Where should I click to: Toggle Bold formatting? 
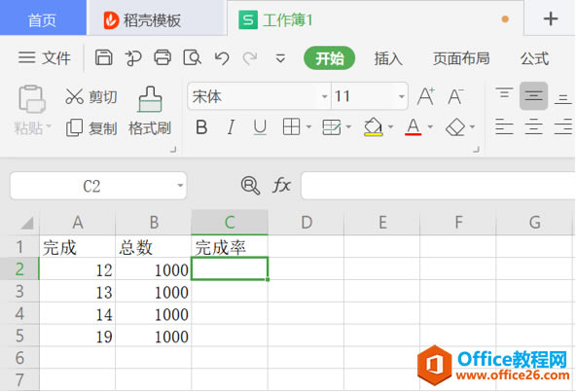tap(201, 127)
